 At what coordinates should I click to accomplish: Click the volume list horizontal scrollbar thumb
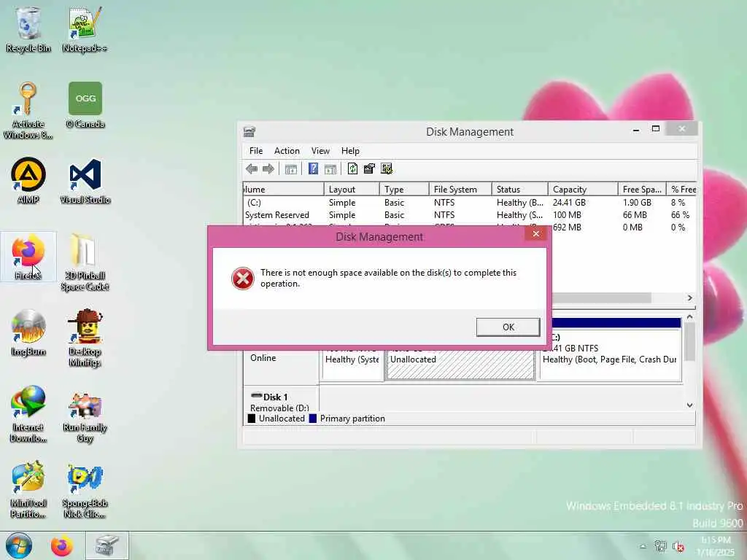coord(602,297)
